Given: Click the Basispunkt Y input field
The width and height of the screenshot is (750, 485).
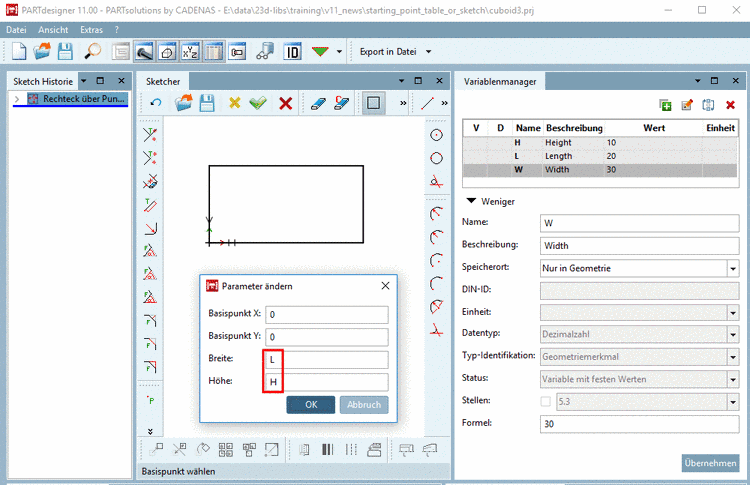Looking at the screenshot, I should (327, 337).
